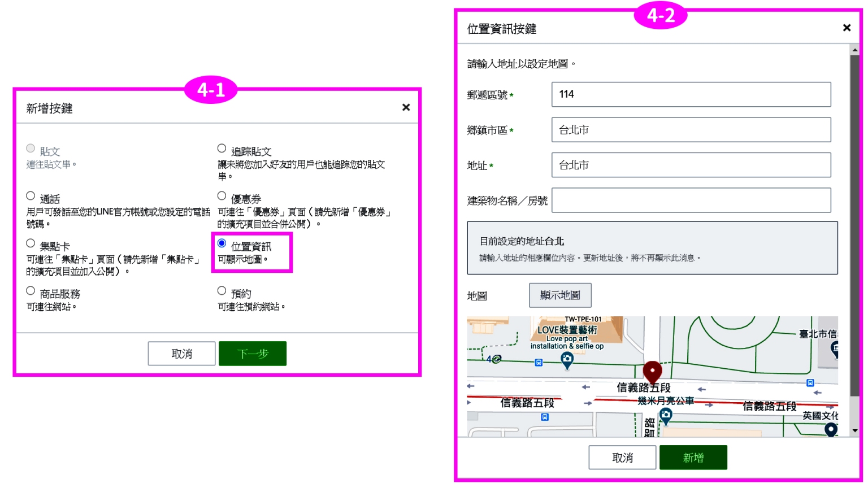Click the 顯示地圖 button
Screen dimensions: 868x488
coord(559,295)
